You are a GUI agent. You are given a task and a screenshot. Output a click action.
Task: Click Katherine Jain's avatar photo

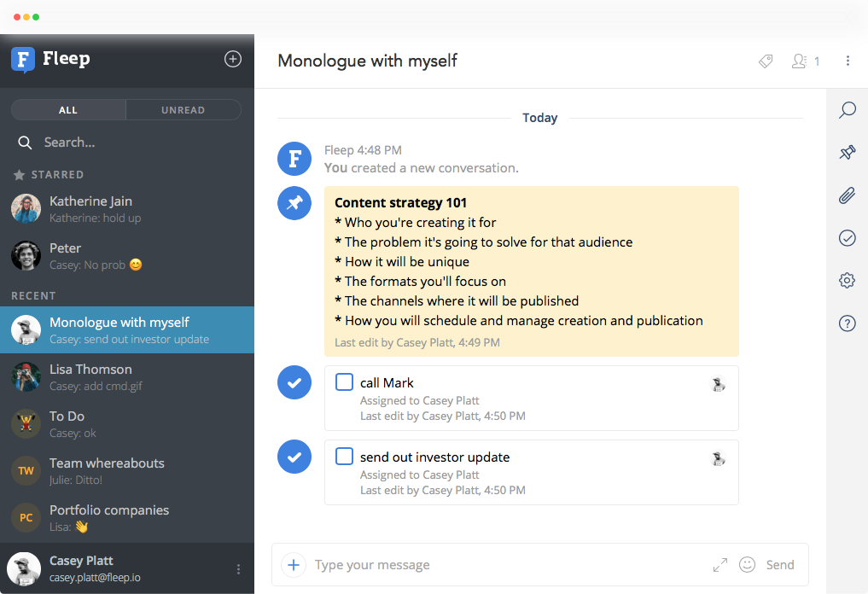(26, 209)
